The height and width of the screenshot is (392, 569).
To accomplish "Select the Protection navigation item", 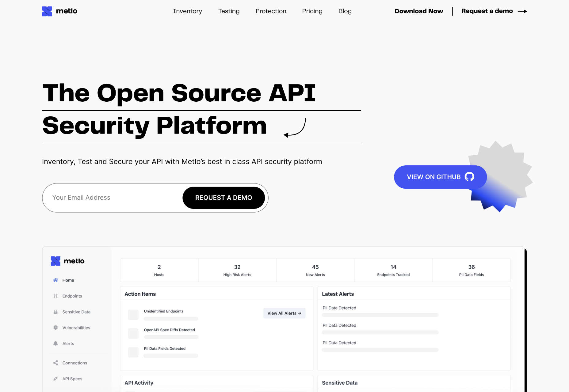I will 271,11.
